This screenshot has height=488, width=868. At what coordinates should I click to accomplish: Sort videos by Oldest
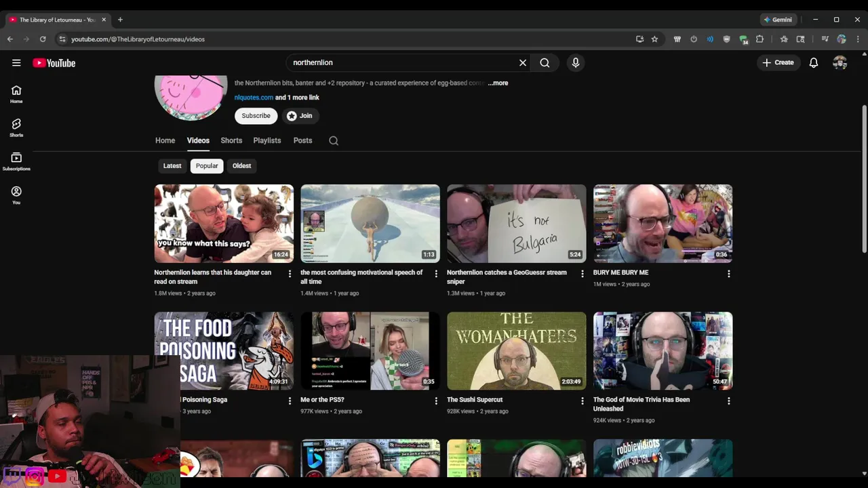point(241,166)
